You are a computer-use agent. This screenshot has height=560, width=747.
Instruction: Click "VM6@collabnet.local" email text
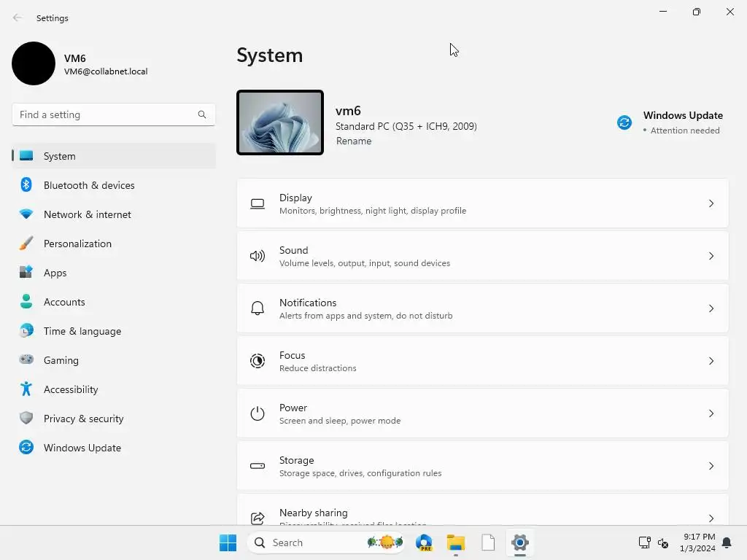[106, 71]
